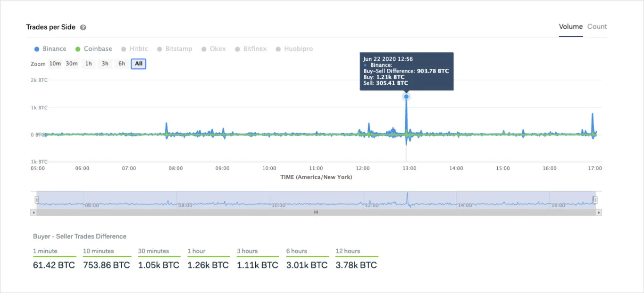The image size is (644, 293).
Task: Click the navigator scrollbar right arrow
Action: pyautogui.click(x=599, y=212)
